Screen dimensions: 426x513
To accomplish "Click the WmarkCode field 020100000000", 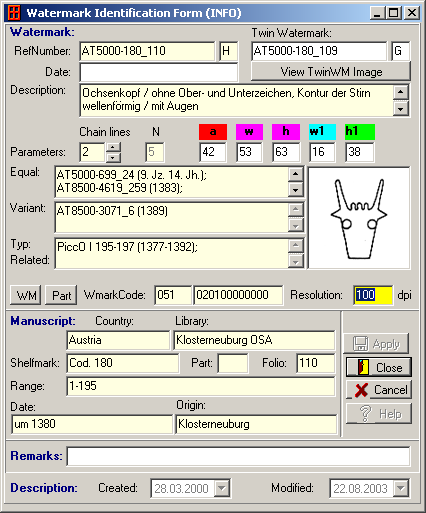I will coord(238,295).
